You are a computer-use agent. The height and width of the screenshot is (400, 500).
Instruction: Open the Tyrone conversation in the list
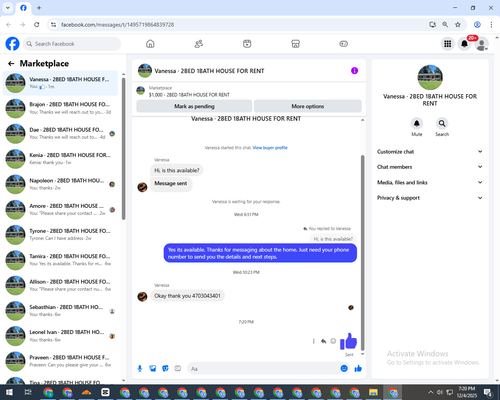coord(60,235)
